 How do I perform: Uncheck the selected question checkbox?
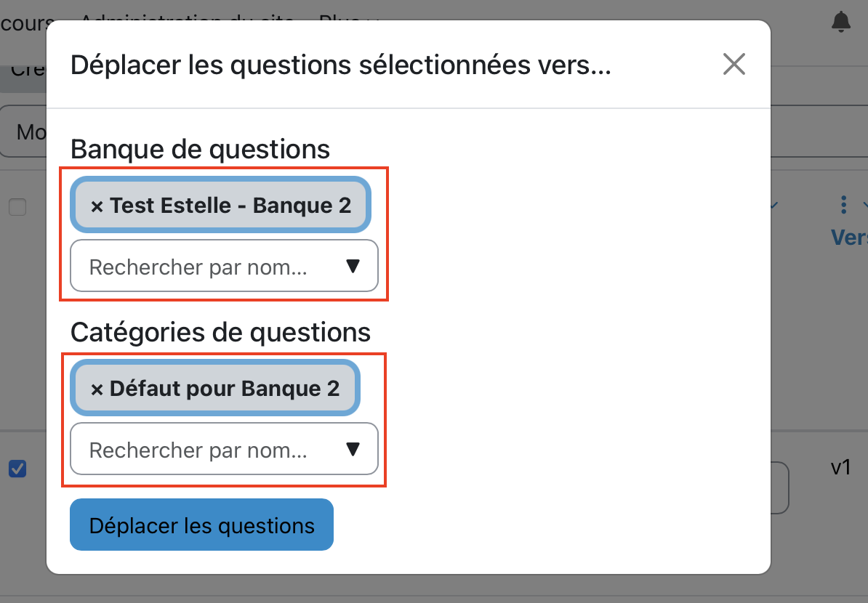coord(17,469)
